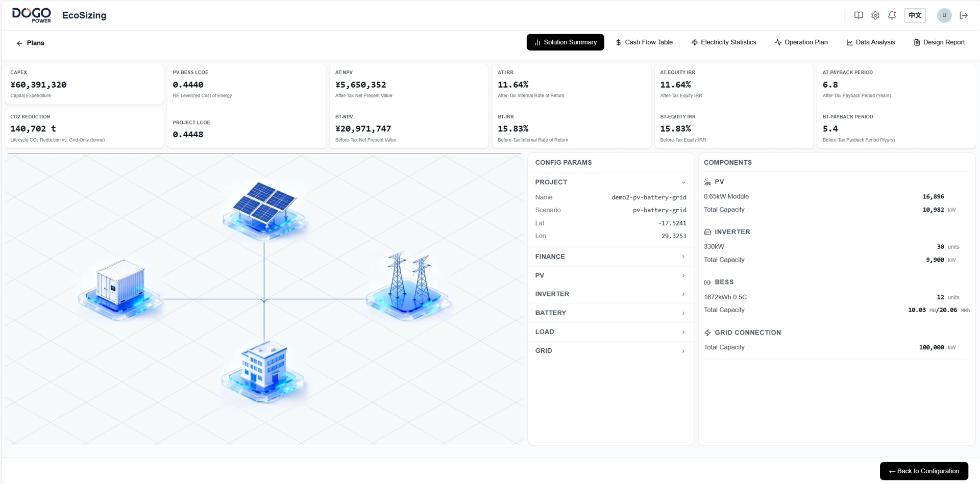Screen dimensions: 980x484
Task: Select the battery container node in diagram
Action: tap(120, 289)
